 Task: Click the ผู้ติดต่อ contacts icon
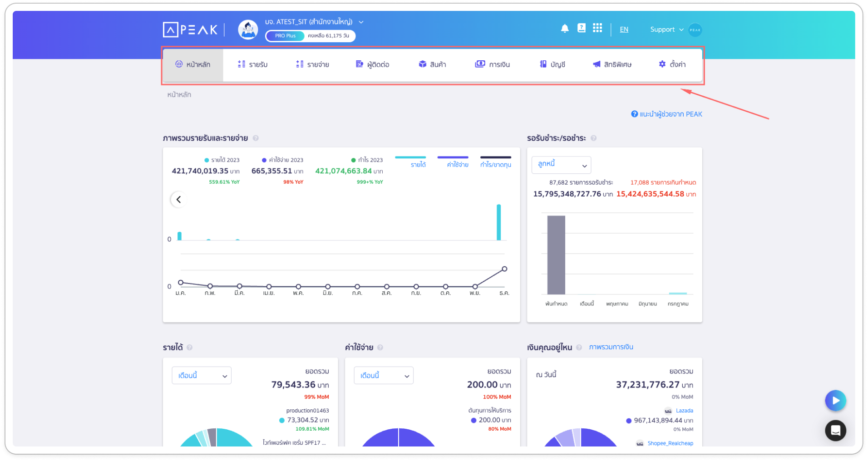[x=360, y=64]
